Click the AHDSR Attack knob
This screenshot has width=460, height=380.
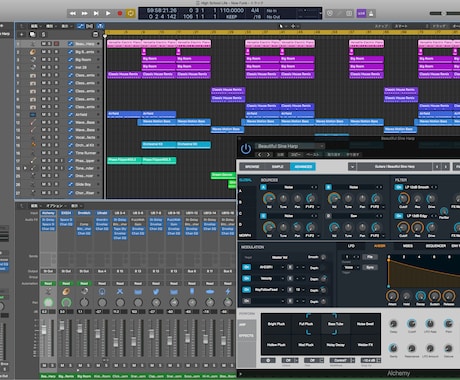(392, 296)
